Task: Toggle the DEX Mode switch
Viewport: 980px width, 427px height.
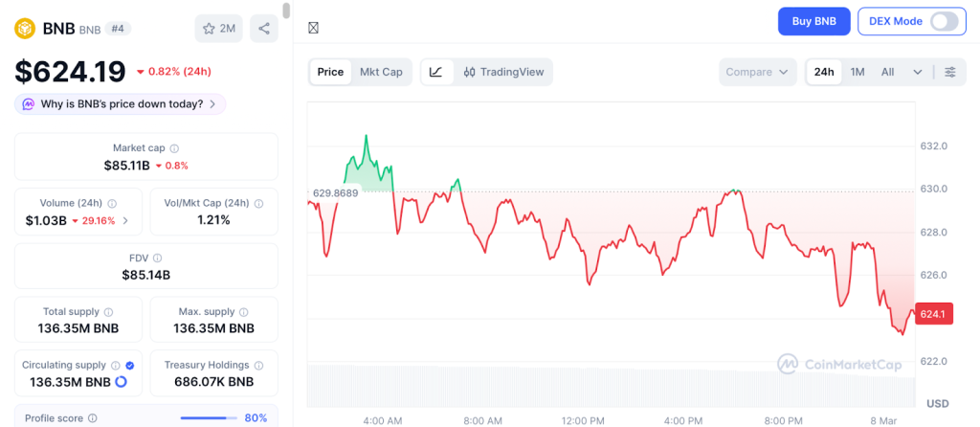Action: 943,21
